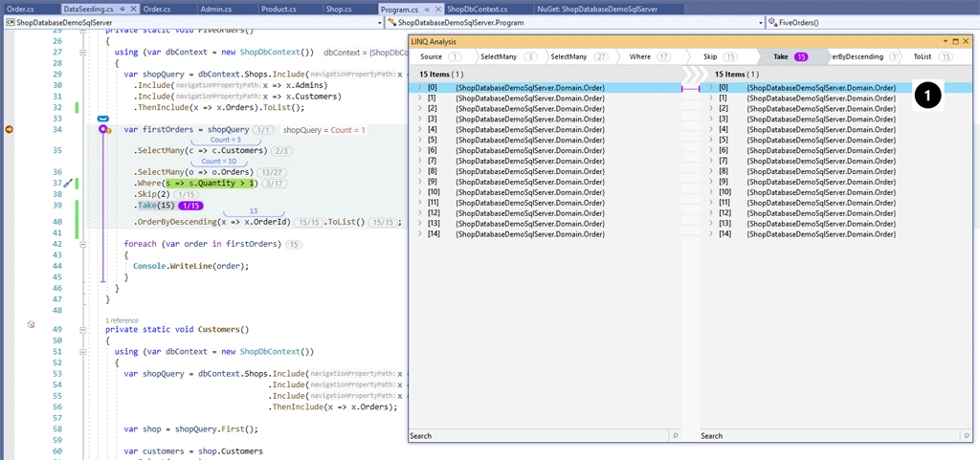This screenshot has width=980, height=460.
Task: Expand item [7] in left LINQ list
Action: 419,161
